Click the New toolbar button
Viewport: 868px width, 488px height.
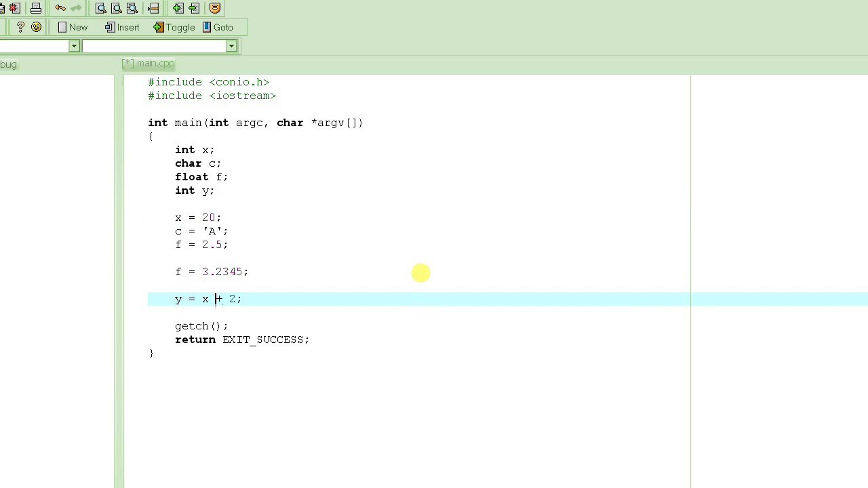point(73,27)
